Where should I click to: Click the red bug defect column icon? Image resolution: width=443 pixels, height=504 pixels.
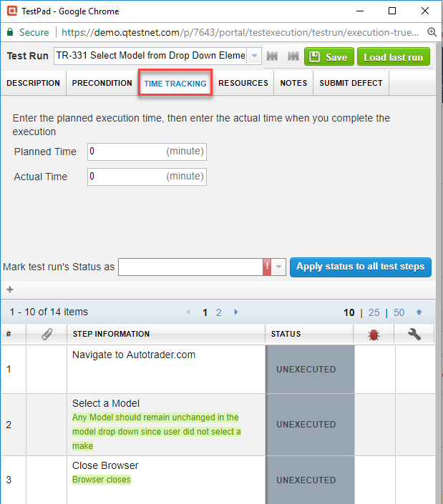click(x=374, y=335)
